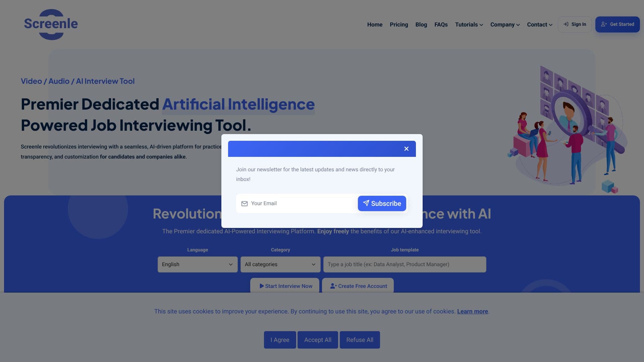Click the Get Started user-plus icon

click(604, 24)
